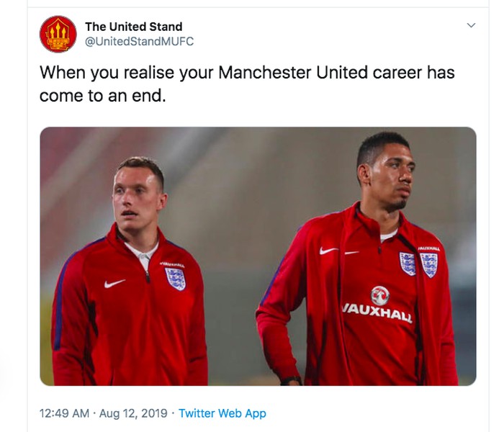Expand the tweet options chevron menu
This screenshot has width=504, height=432.
[x=471, y=26]
